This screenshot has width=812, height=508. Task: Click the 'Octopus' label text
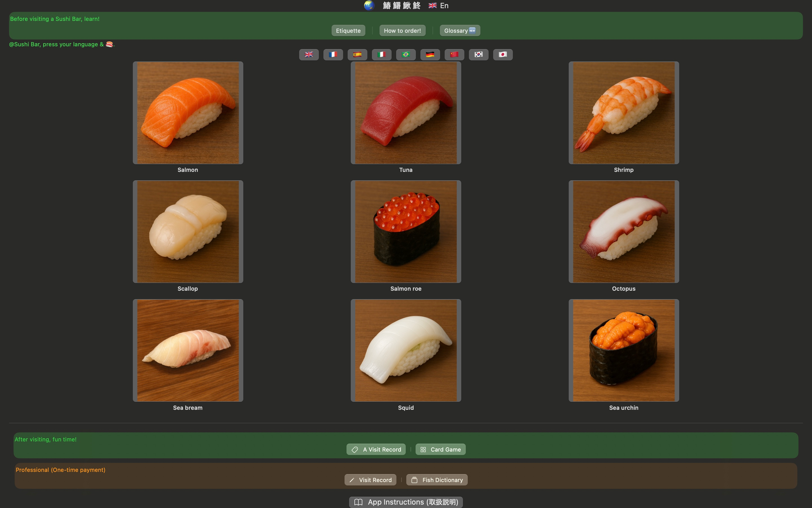click(x=624, y=289)
